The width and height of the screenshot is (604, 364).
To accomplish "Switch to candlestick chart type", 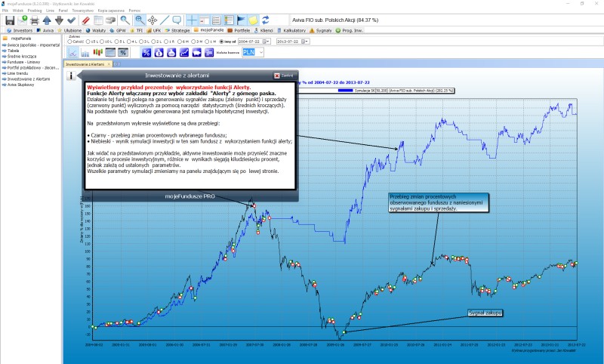I will pyautogui.click(x=97, y=52).
